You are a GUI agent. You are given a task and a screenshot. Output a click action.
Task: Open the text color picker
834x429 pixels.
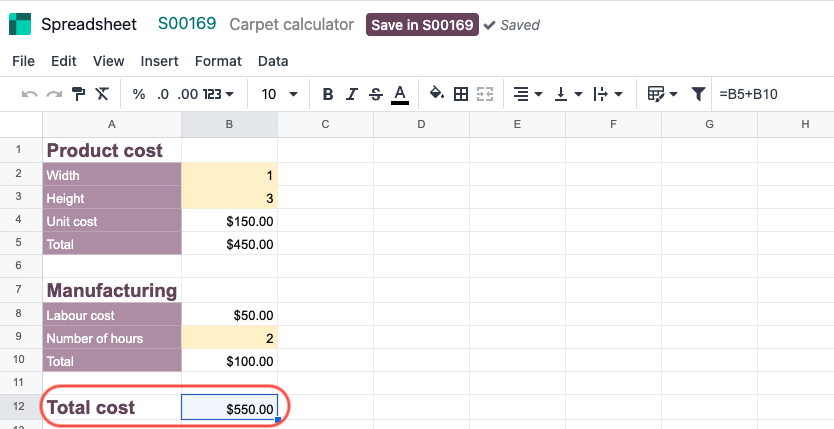400,94
